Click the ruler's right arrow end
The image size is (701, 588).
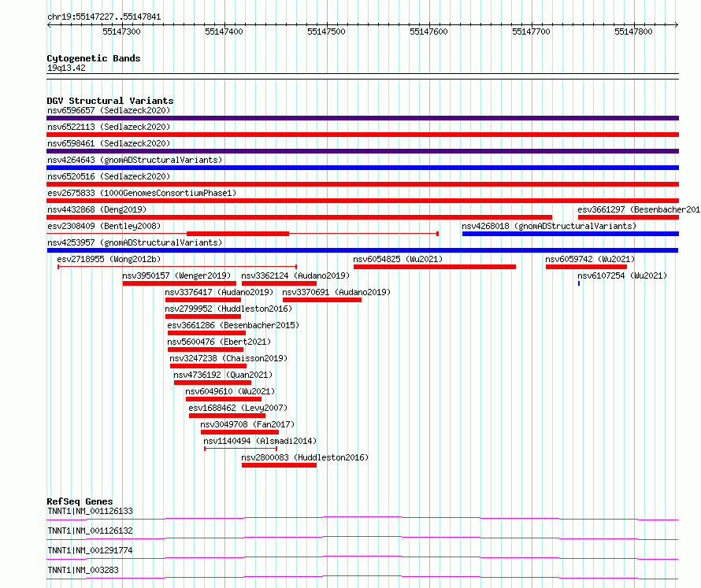677,25
